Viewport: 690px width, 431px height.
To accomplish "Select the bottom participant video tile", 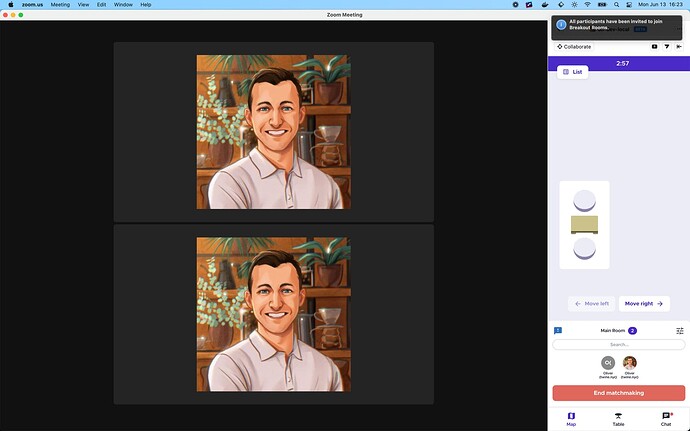I will pyautogui.click(x=274, y=314).
